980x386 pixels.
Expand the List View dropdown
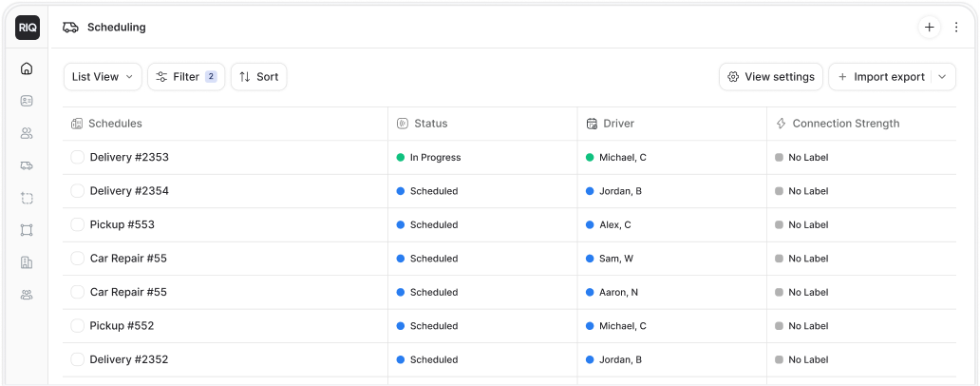(103, 77)
